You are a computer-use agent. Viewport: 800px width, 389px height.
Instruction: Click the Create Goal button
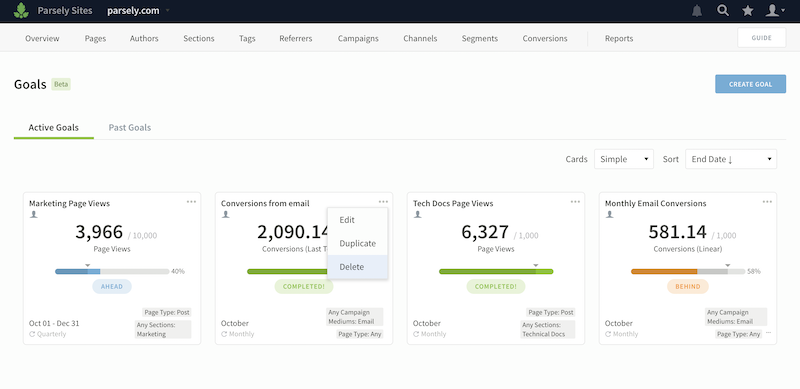click(750, 84)
